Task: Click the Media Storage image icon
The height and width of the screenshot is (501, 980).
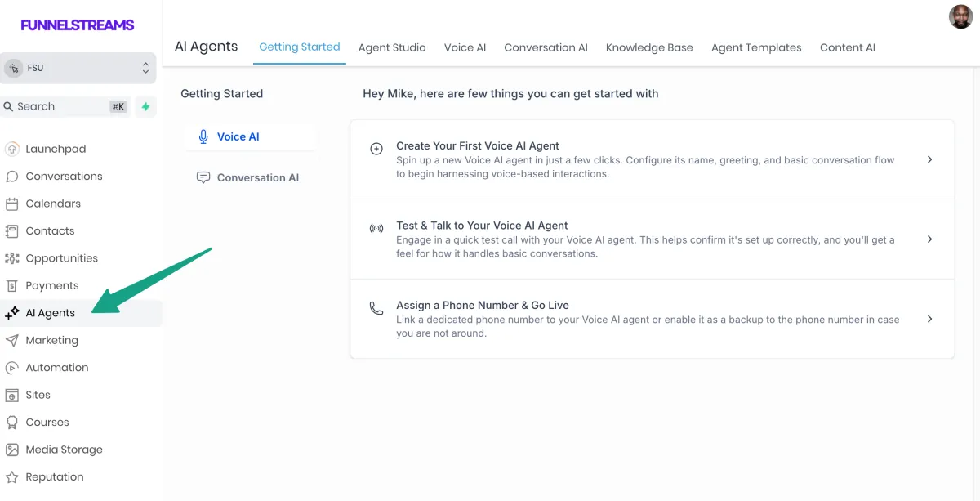Action: point(11,450)
